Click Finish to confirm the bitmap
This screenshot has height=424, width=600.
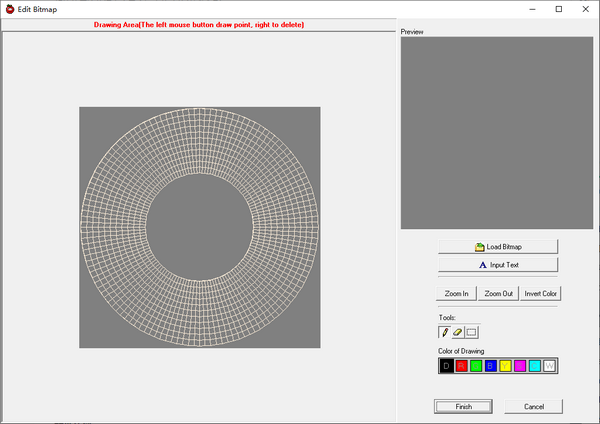[463, 407]
